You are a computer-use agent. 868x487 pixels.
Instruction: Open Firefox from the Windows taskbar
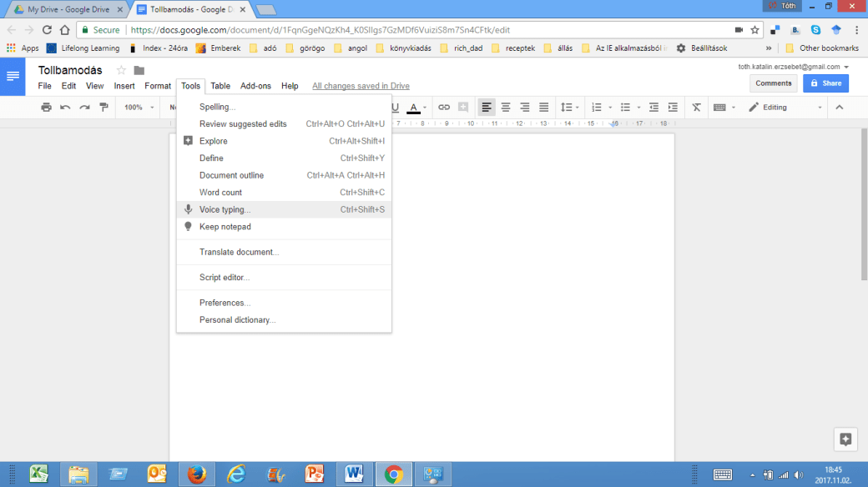pos(196,474)
